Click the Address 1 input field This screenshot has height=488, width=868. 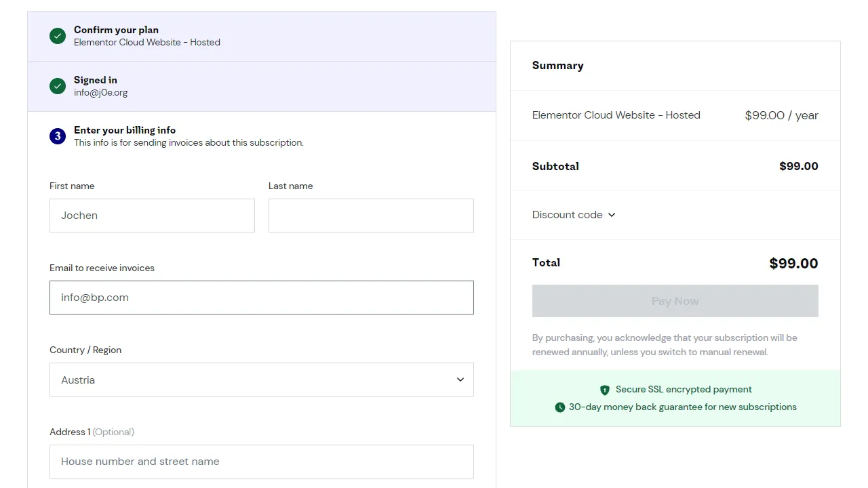pos(262,462)
